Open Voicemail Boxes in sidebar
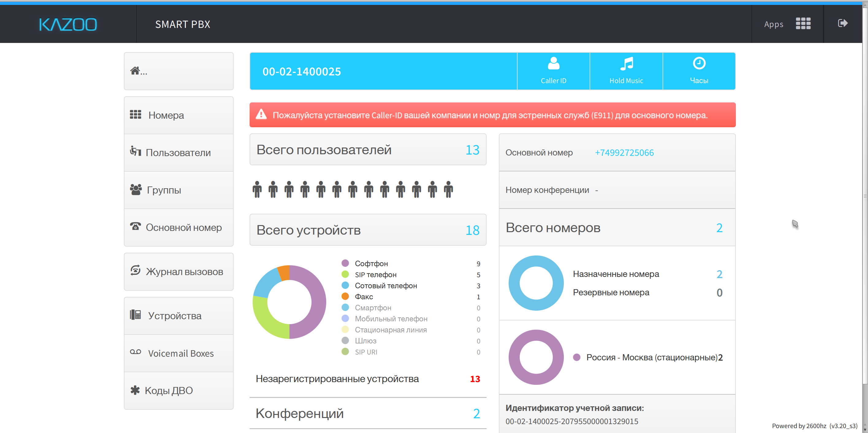Screen dimensions: 868x433 click(178, 353)
